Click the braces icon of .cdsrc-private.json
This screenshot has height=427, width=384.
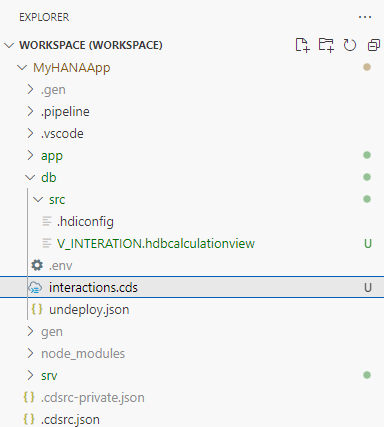pyautogui.click(x=29, y=397)
